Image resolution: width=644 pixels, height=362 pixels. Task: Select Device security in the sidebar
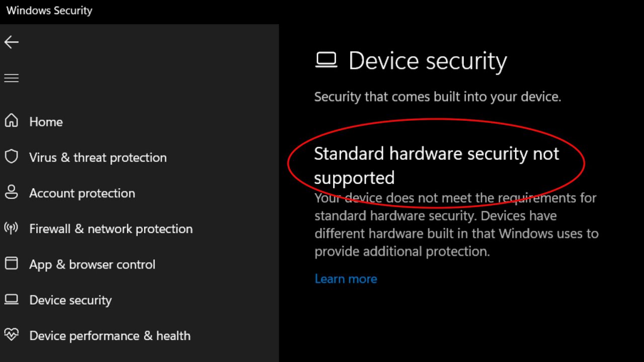pyautogui.click(x=70, y=300)
